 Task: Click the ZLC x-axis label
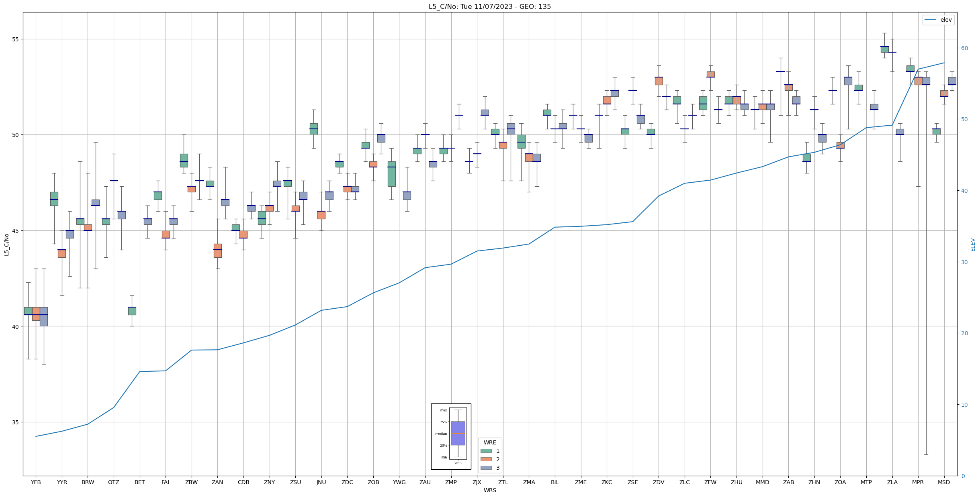tap(685, 482)
